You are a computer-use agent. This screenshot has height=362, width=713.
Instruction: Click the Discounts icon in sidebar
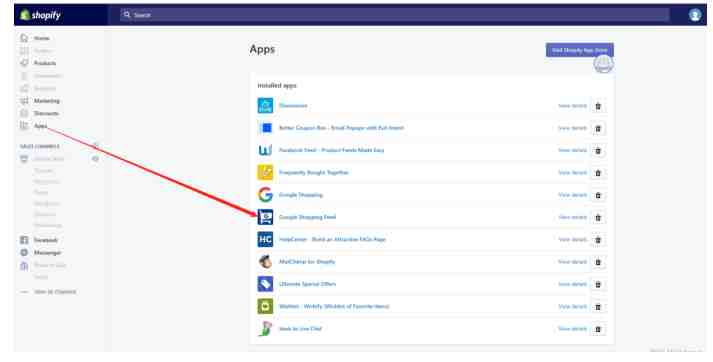pyautogui.click(x=24, y=113)
